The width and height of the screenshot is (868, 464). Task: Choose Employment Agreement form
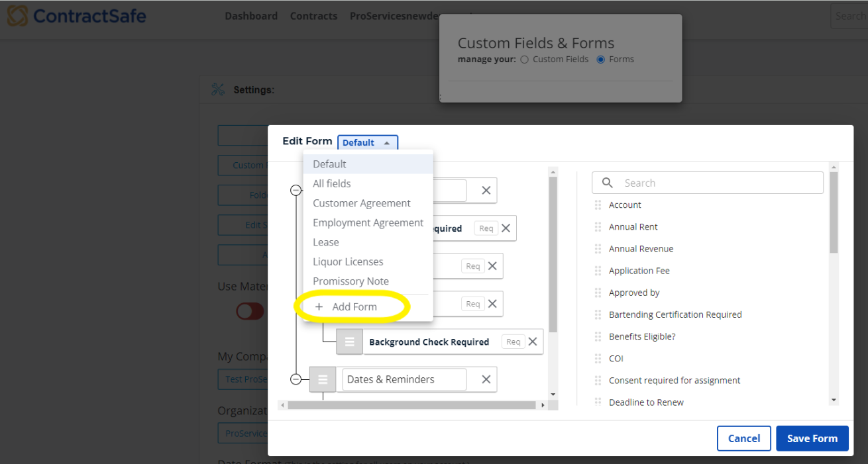click(368, 222)
